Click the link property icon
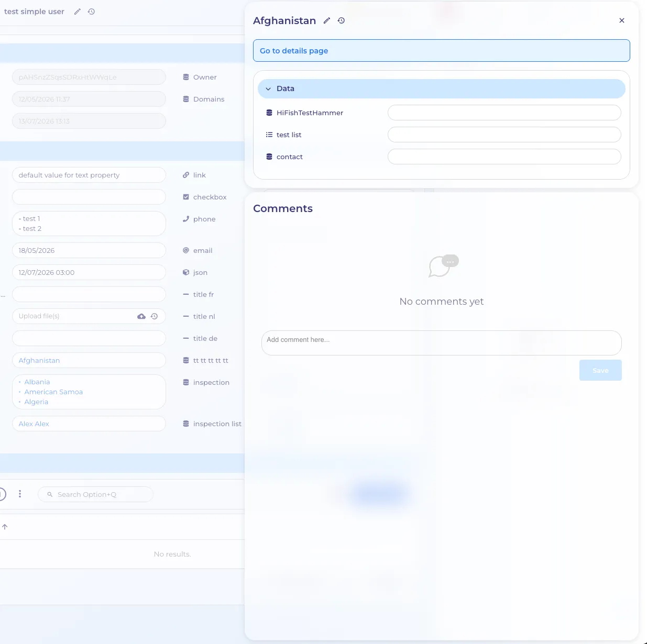647x644 pixels. tap(186, 175)
